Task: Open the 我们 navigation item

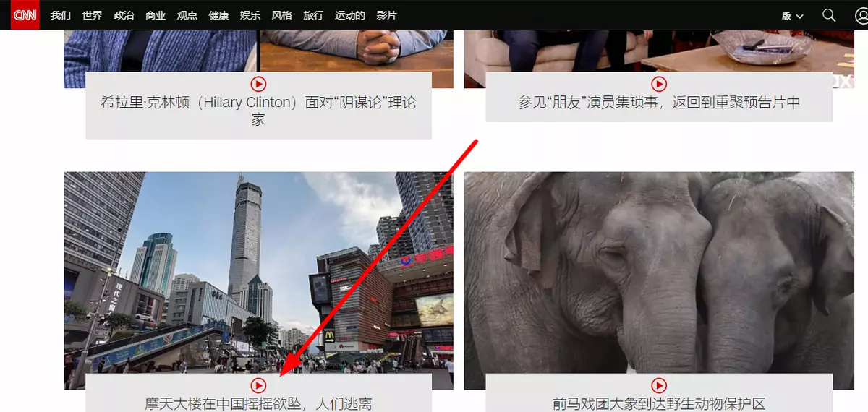Action: (x=61, y=15)
